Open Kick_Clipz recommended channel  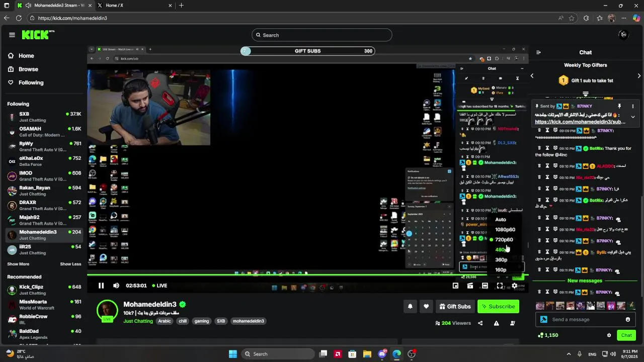pos(44,290)
